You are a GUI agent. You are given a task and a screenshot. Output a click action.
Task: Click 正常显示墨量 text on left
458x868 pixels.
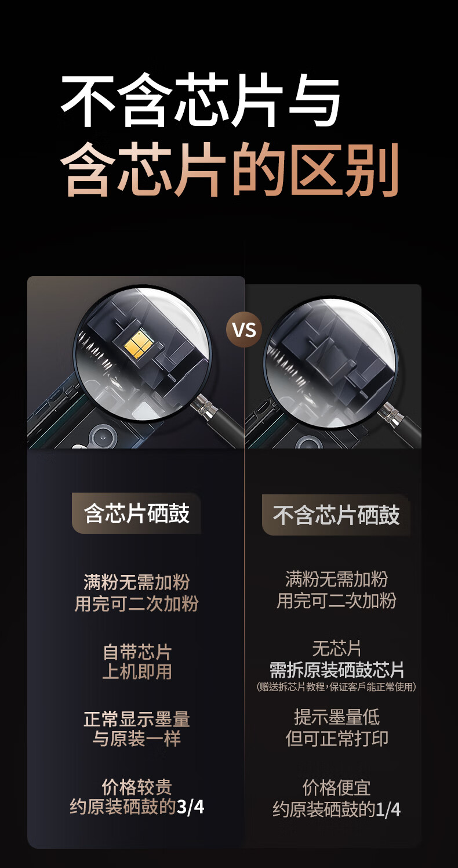(137, 719)
